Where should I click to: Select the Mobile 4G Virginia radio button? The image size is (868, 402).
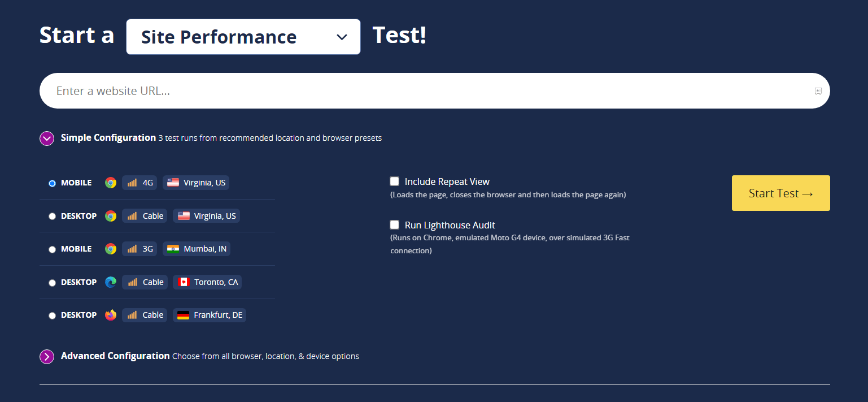click(53, 183)
